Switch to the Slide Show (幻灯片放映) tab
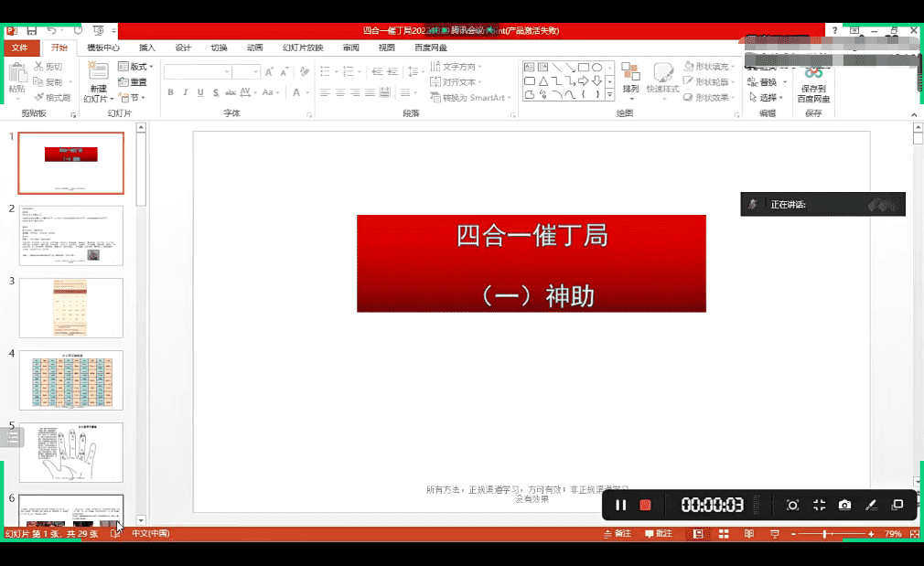The height and width of the screenshot is (566, 924). (302, 48)
